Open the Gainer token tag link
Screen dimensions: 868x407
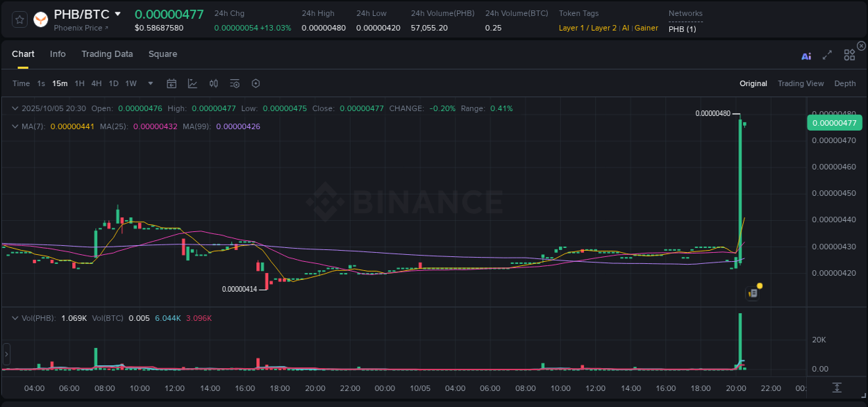coord(646,28)
